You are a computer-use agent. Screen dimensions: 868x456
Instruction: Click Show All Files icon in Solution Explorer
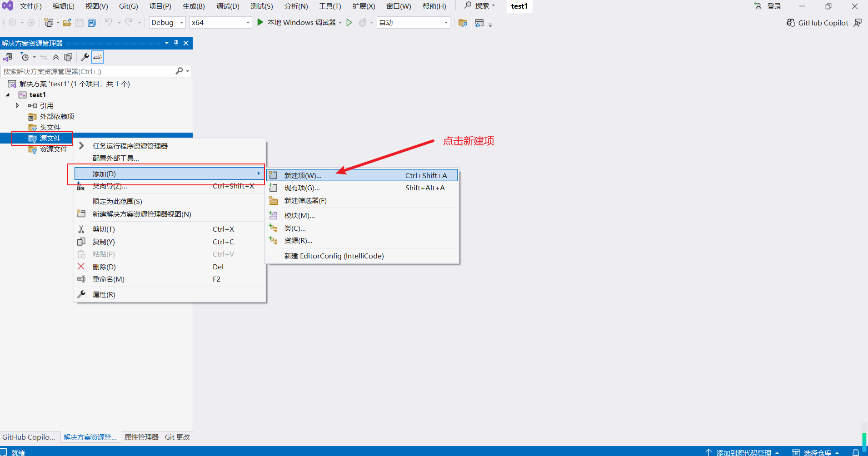point(68,57)
